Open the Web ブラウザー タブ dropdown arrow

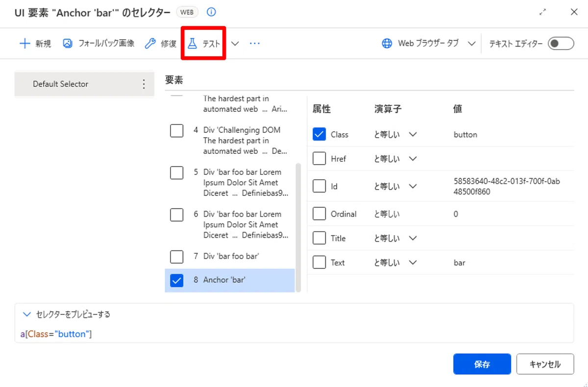(x=471, y=44)
